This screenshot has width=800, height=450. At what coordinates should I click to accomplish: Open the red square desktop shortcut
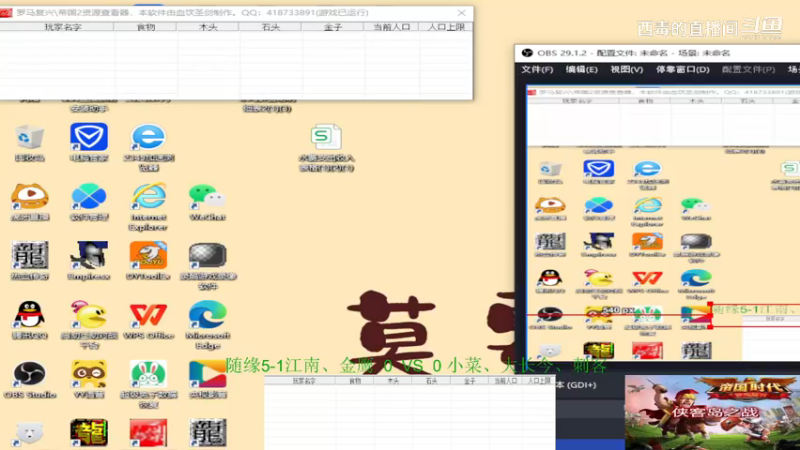click(148, 433)
